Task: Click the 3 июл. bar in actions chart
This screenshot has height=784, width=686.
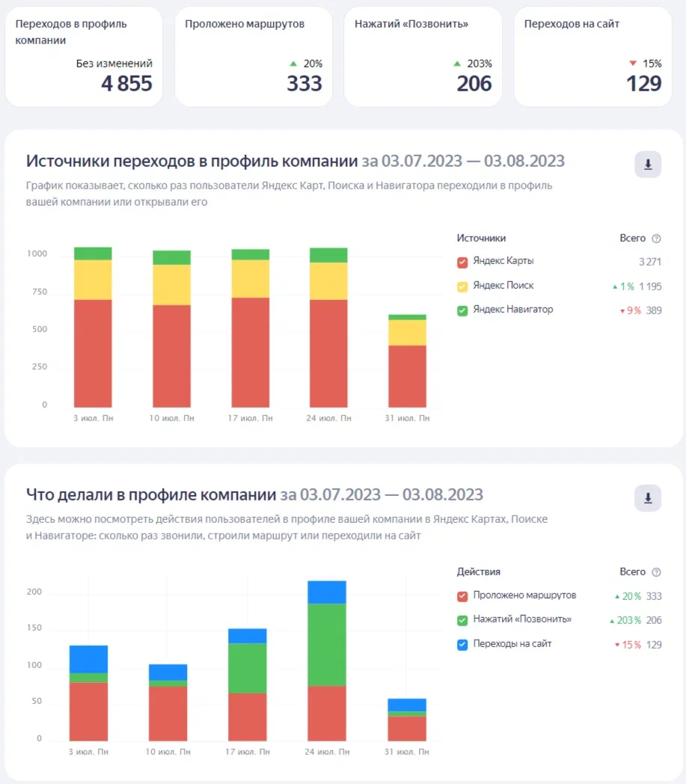Action: pos(89,696)
